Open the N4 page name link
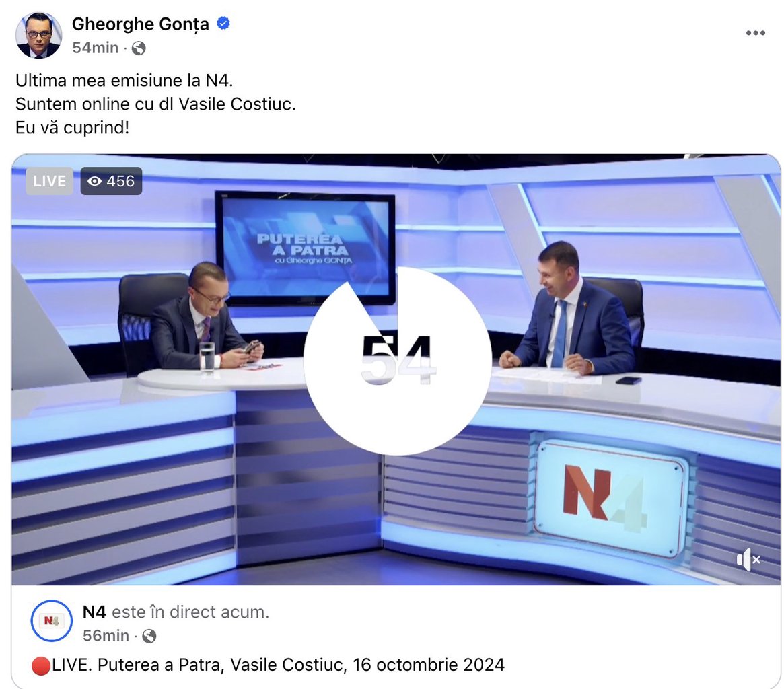This screenshot has width=784, height=689. 94,612
